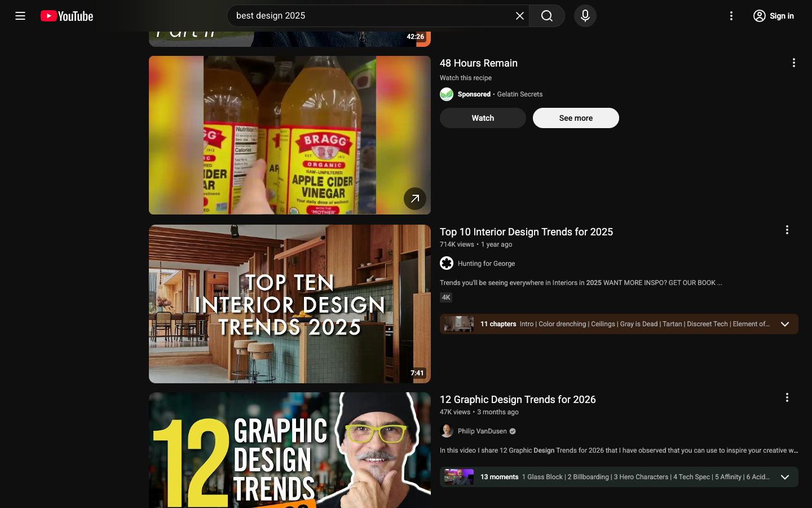Image resolution: width=812 pixels, height=508 pixels.
Task: Click the Sponsored label
Action: pyautogui.click(x=474, y=94)
